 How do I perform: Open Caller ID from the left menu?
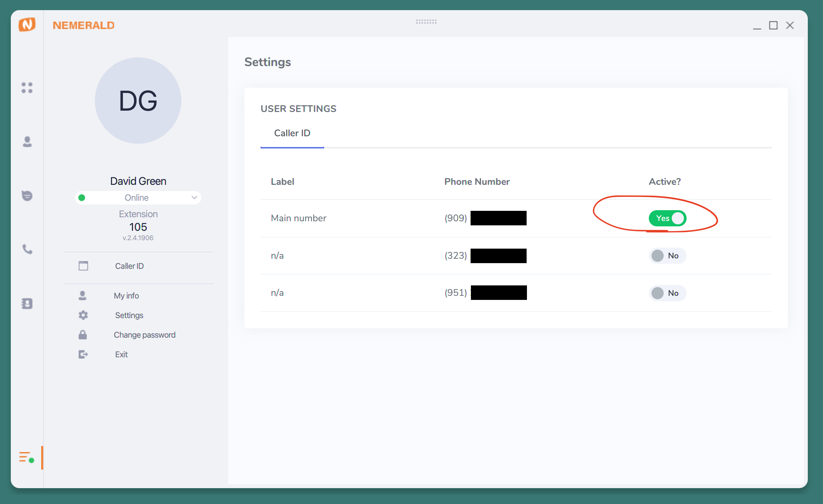pos(129,266)
